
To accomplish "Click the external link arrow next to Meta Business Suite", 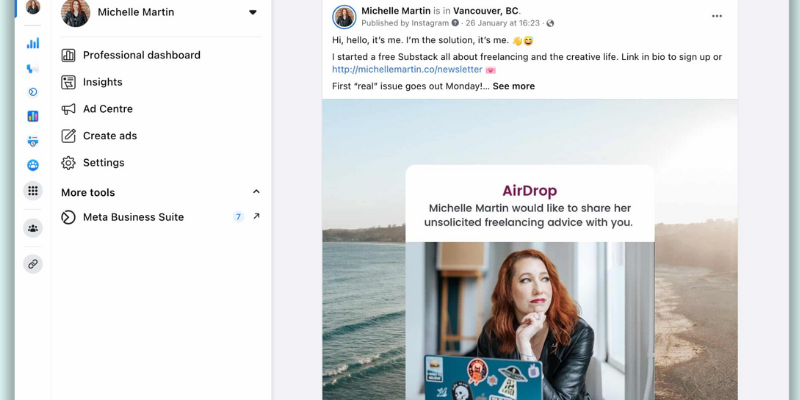I will [256, 216].
